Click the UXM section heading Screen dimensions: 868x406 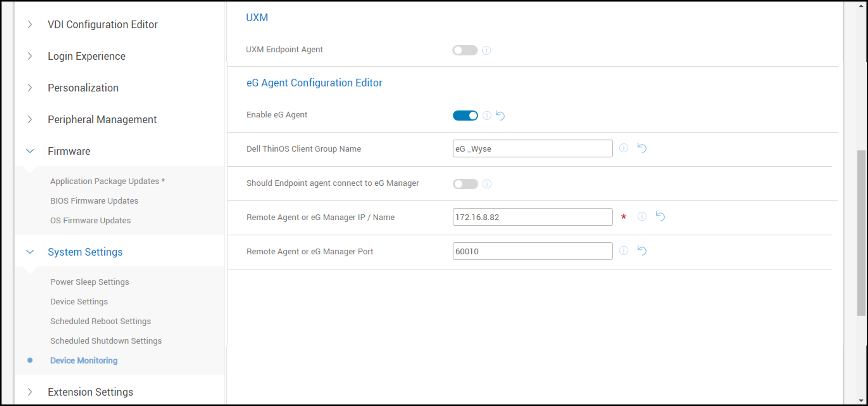coord(257,17)
